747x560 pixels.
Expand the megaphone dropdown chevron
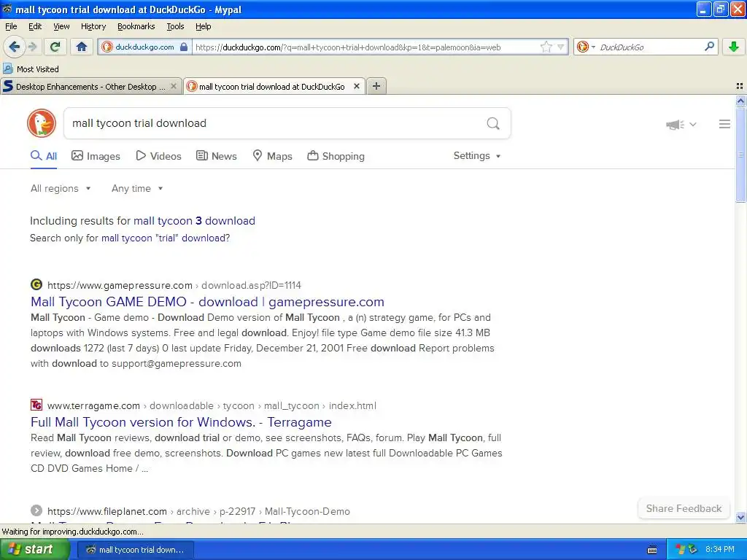pyautogui.click(x=693, y=124)
